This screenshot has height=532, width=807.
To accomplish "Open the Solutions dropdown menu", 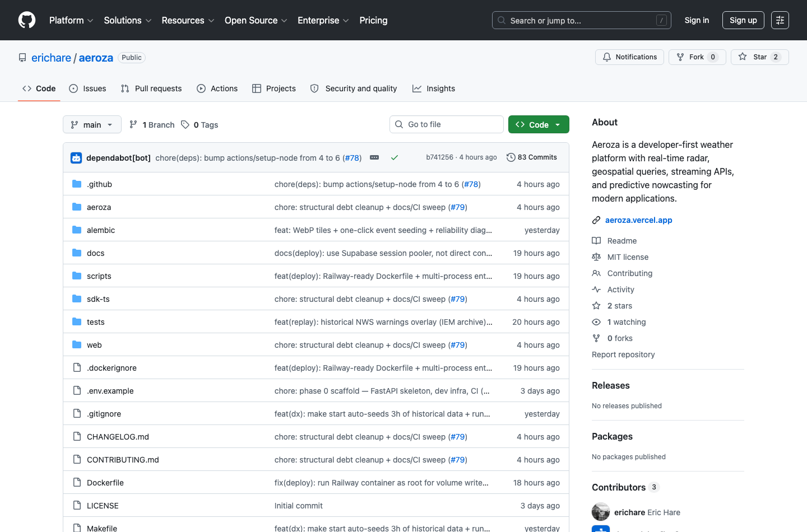I will point(128,20).
